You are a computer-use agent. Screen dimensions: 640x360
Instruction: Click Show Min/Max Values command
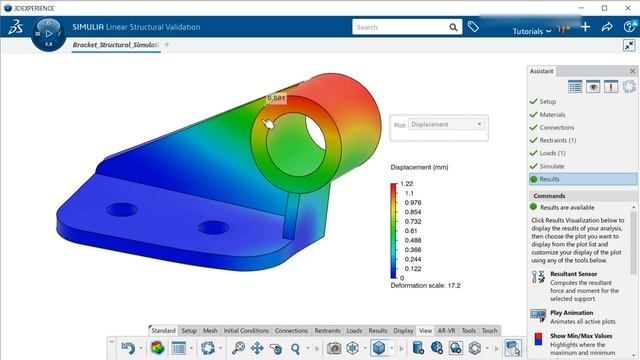581,336
